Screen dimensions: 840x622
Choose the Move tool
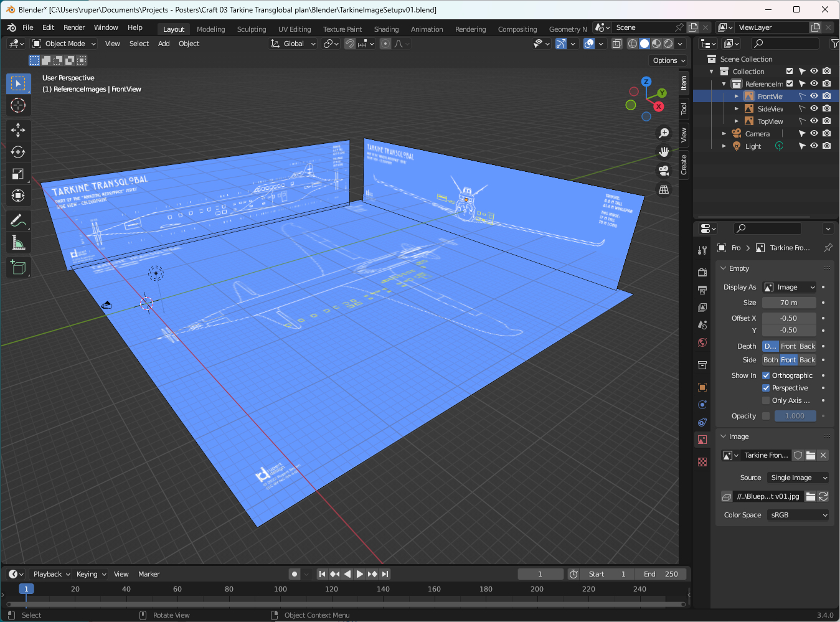pyautogui.click(x=18, y=130)
